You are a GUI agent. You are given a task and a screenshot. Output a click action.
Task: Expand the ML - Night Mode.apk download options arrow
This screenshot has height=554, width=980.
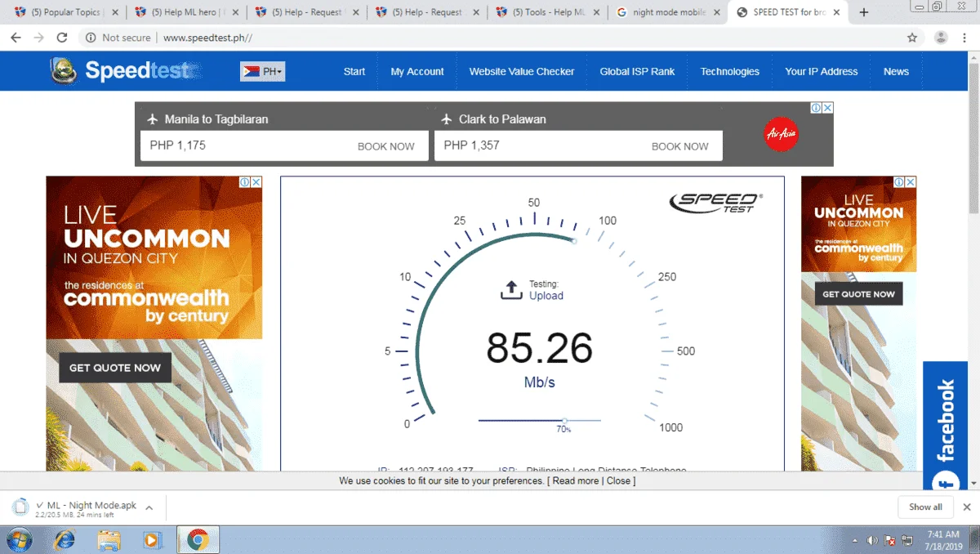pyautogui.click(x=149, y=507)
